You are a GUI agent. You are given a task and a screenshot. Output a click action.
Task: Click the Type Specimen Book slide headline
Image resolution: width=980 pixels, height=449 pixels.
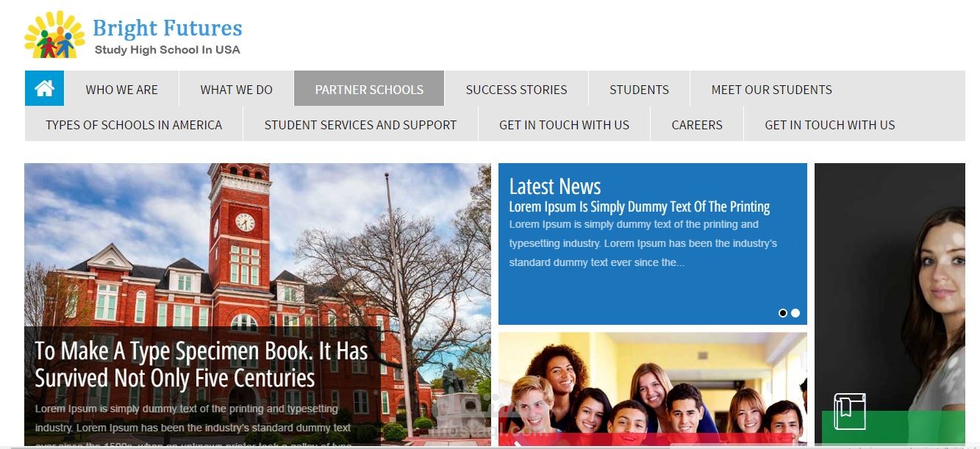(201, 364)
